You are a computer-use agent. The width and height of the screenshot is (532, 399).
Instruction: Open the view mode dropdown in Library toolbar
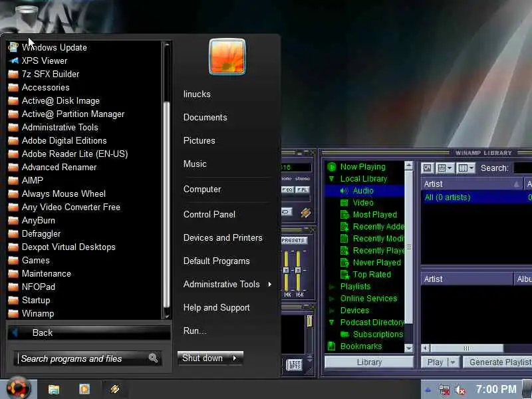[x=445, y=168]
